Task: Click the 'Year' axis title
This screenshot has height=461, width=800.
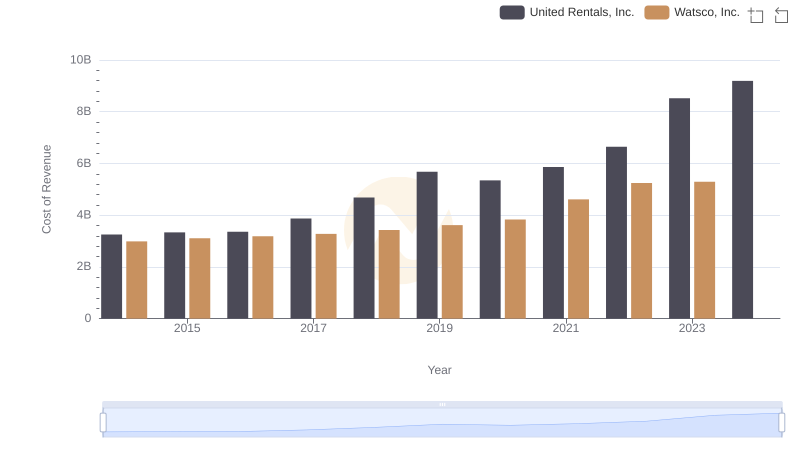Action: (x=439, y=370)
